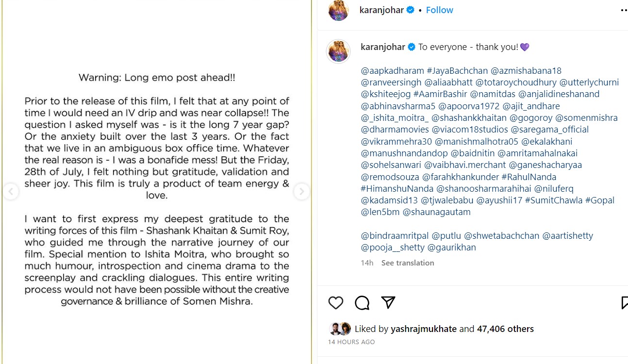Visit the @dharmamovies tagged profile
628x364 pixels.
(x=395, y=130)
